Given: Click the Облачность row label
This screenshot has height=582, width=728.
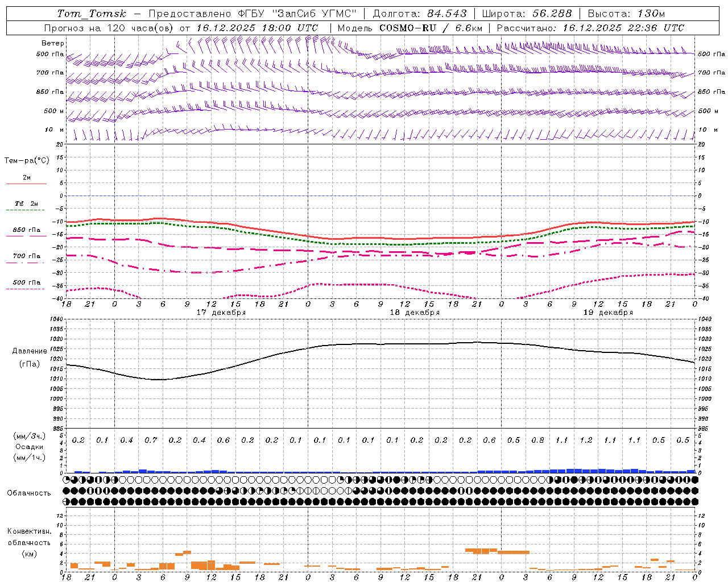Looking at the screenshot, I should (x=29, y=493).
